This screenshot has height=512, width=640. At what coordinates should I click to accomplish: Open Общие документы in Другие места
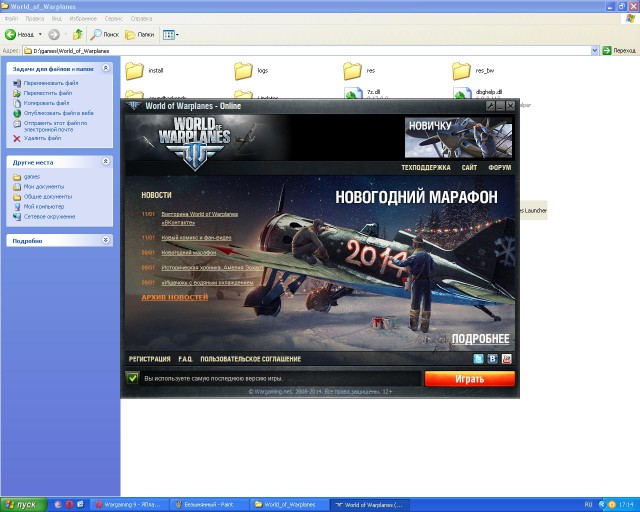pos(48,197)
